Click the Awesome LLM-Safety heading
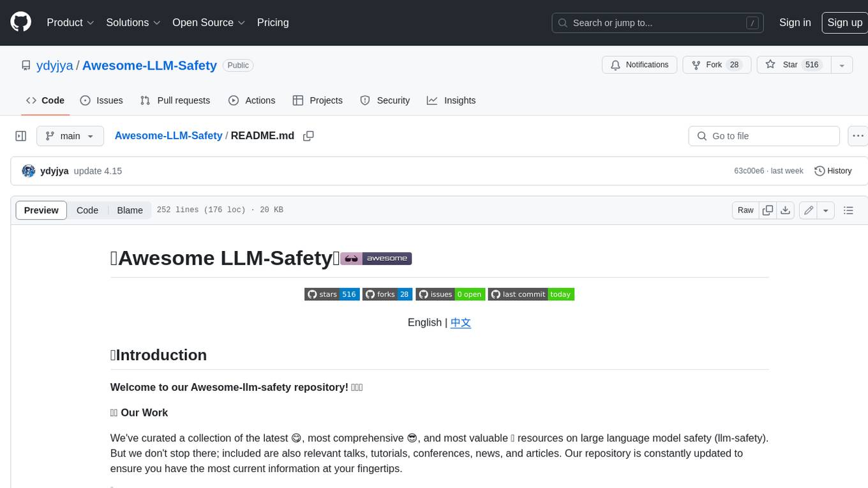This screenshot has width=868, height=488. click(225, 258)
